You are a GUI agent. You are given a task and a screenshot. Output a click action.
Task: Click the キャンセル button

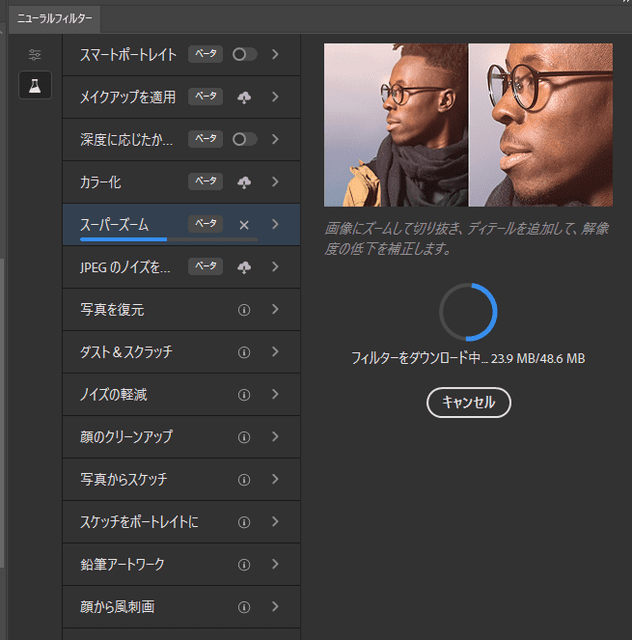pyautogui.click(x=469, y=402)
